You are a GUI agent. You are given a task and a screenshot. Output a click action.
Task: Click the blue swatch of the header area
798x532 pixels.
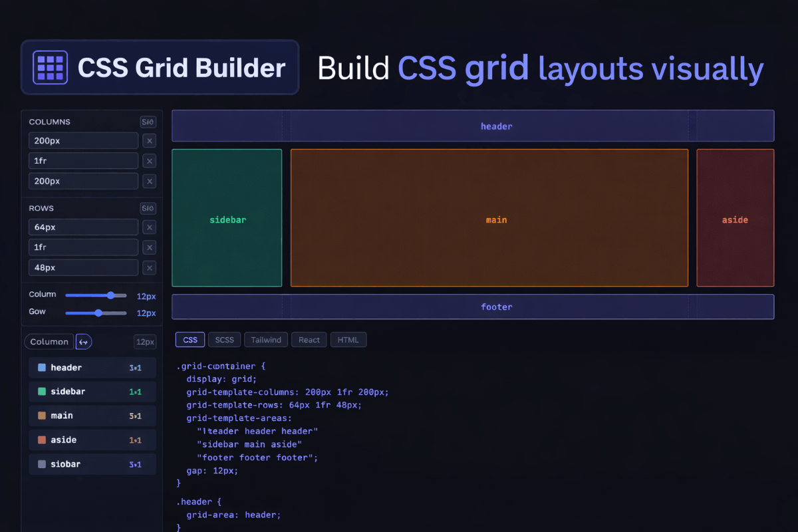42,368
